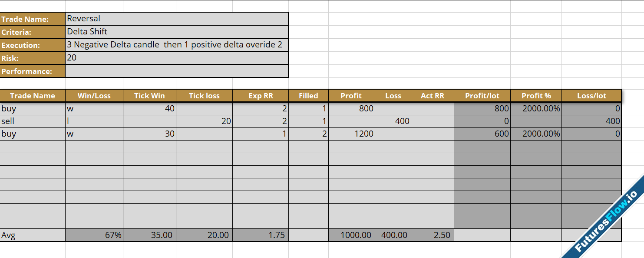Click the 67% average win rate cell
This screenshot has width=644, height=258.
(x=94, y=235)
